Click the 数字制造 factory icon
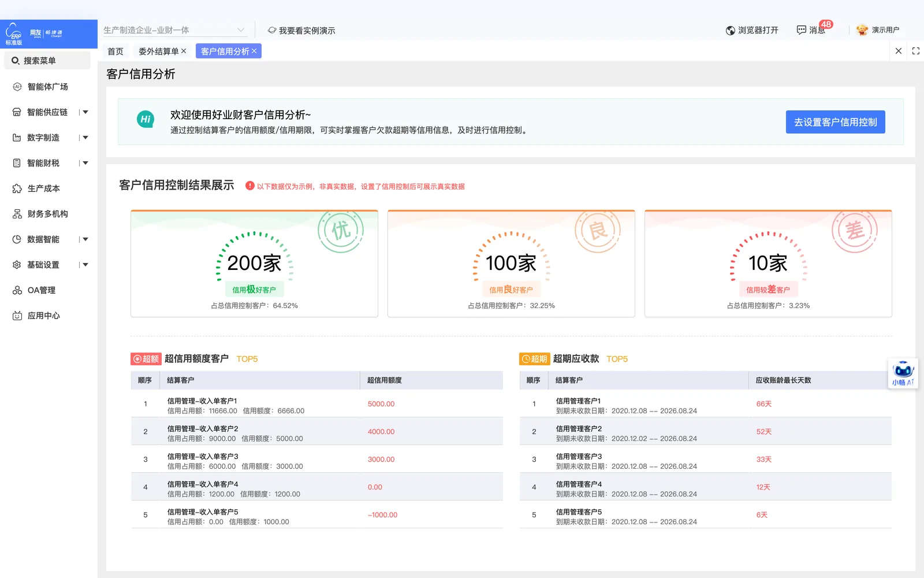The width and height of the screenshot is (924, 578). 17,138
